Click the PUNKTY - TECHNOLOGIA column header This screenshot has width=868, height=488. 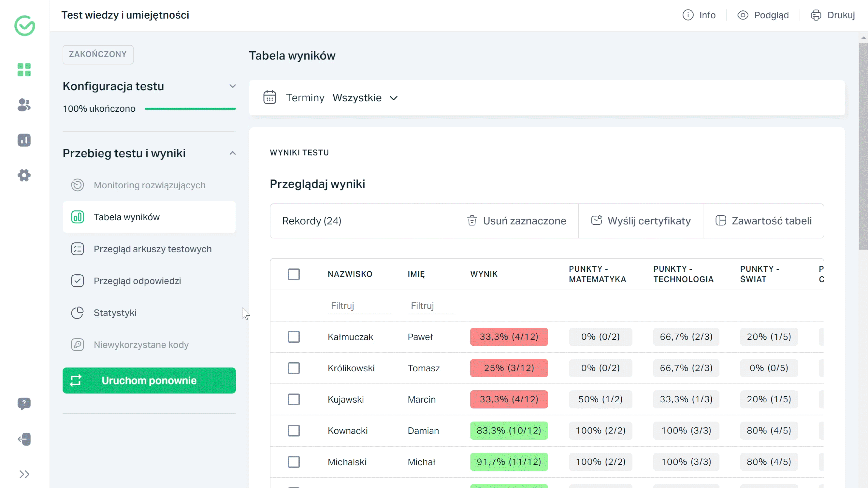click(x=683, y=274)
